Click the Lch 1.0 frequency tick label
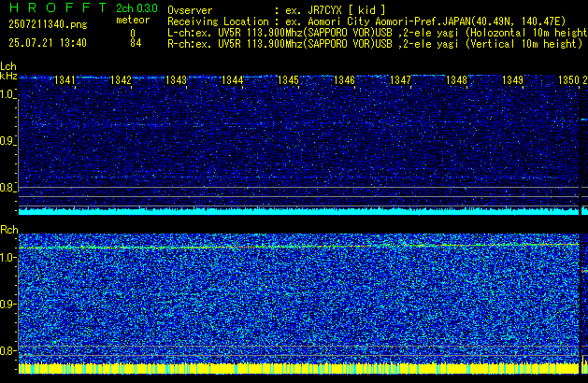The width and height of the screenshot is (588, 383). coord(7,94)
